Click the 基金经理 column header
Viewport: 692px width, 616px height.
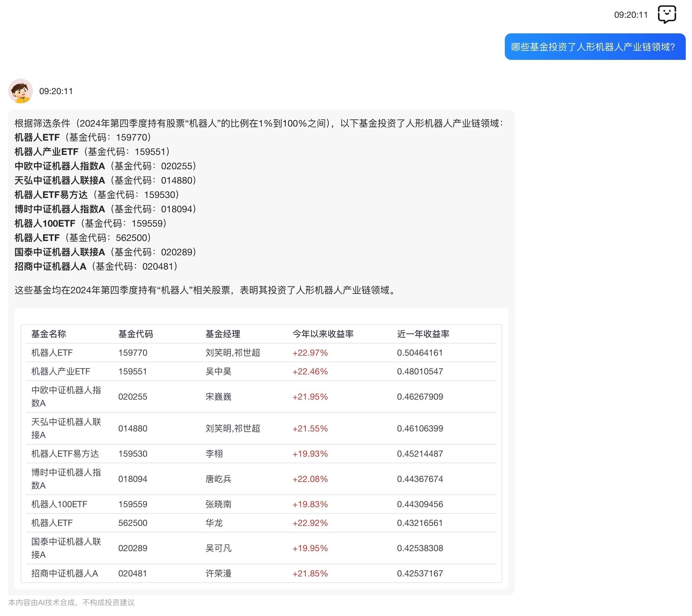pos(222,334)
